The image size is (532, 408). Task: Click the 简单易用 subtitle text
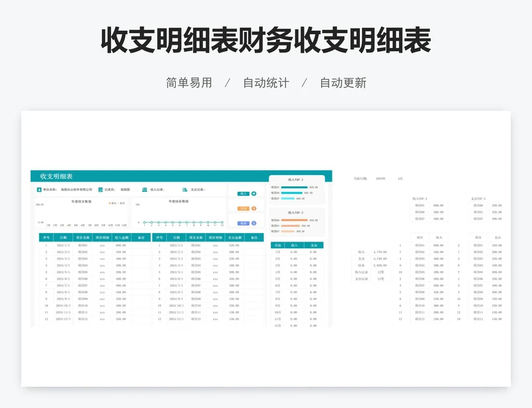tap(189, 83)
